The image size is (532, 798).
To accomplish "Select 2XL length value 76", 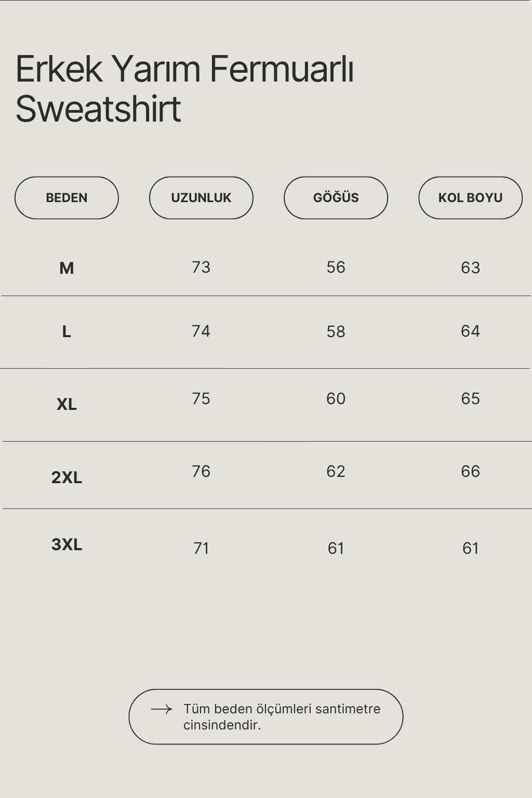I will 201,471.
